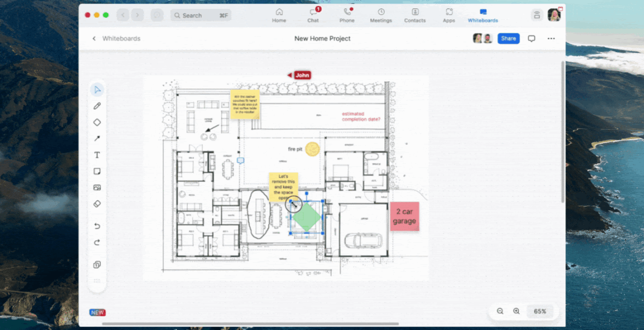The image size is (644, 330).
Task: Open the Pages panel icon
Action: [x=97, y=265]
